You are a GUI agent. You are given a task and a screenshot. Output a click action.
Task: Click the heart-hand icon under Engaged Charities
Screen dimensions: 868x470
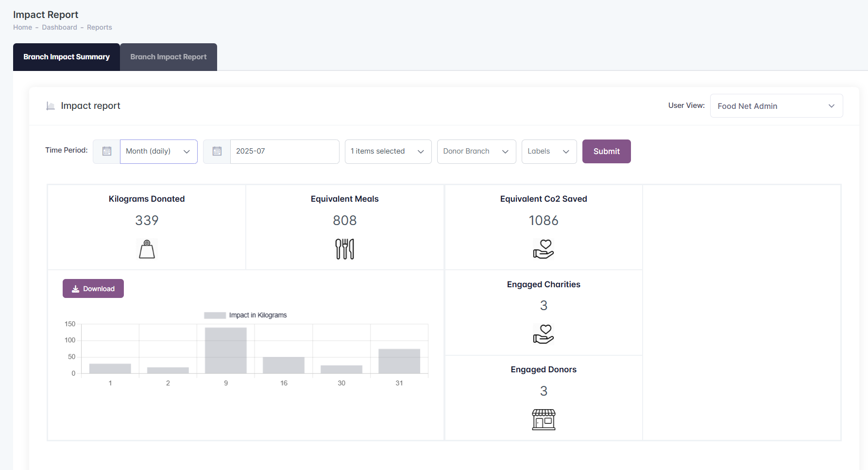[x=543, y=334]
